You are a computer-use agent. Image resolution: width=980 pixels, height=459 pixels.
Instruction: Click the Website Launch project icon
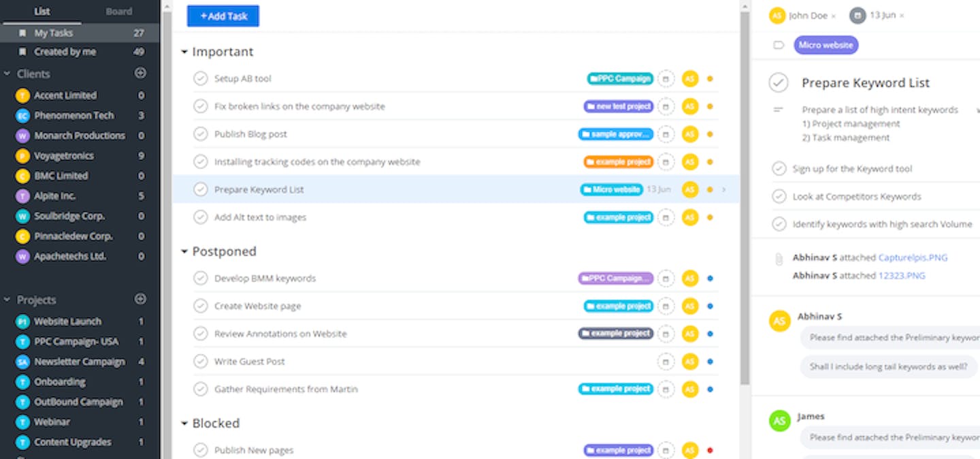click(22, 321)
